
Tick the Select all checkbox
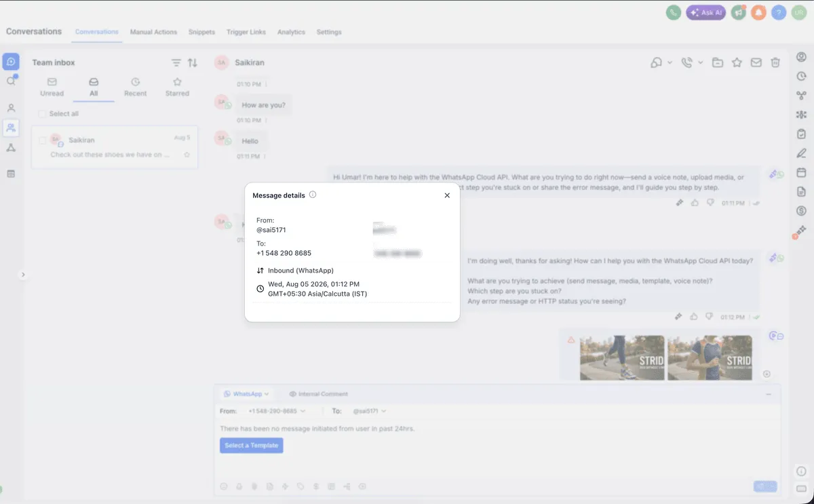pos(43,114)
